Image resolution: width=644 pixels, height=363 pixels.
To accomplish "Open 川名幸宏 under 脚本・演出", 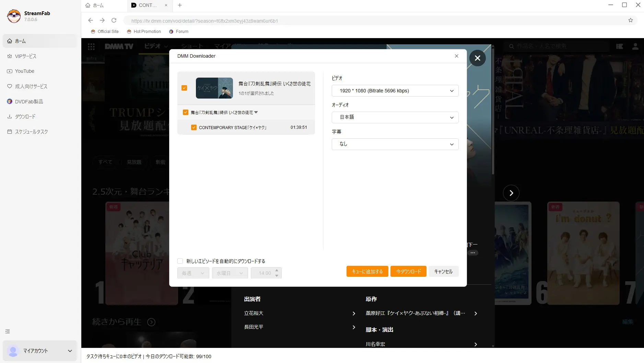I will [x=421, y=344].
